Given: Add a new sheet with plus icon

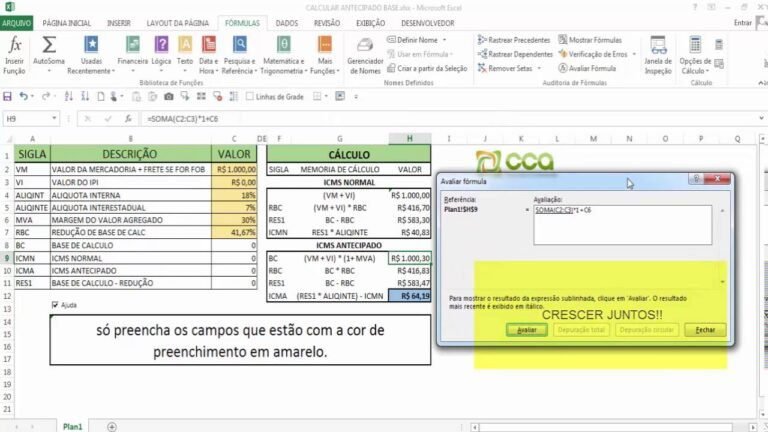Looking at the screenshot, I should [112, 427].
